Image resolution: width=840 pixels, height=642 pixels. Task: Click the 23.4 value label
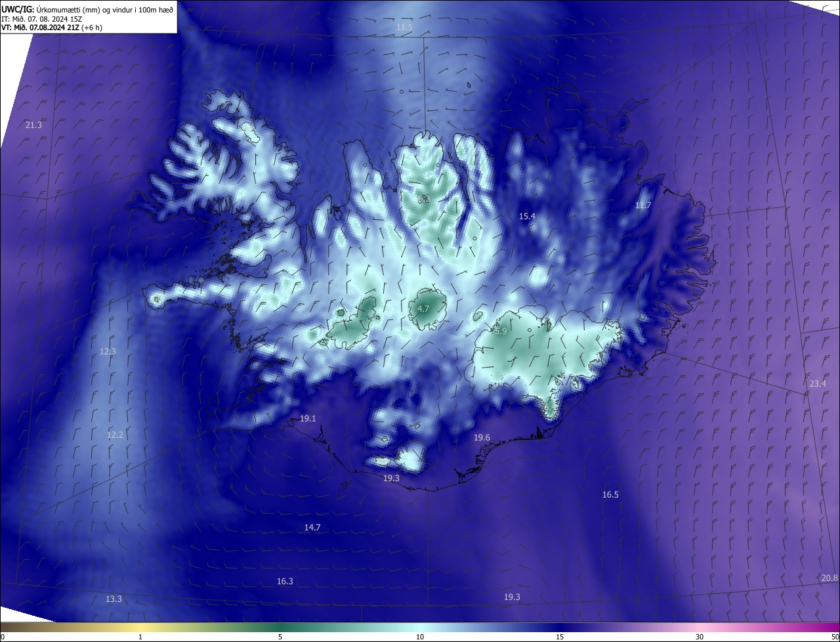[818, 383]
